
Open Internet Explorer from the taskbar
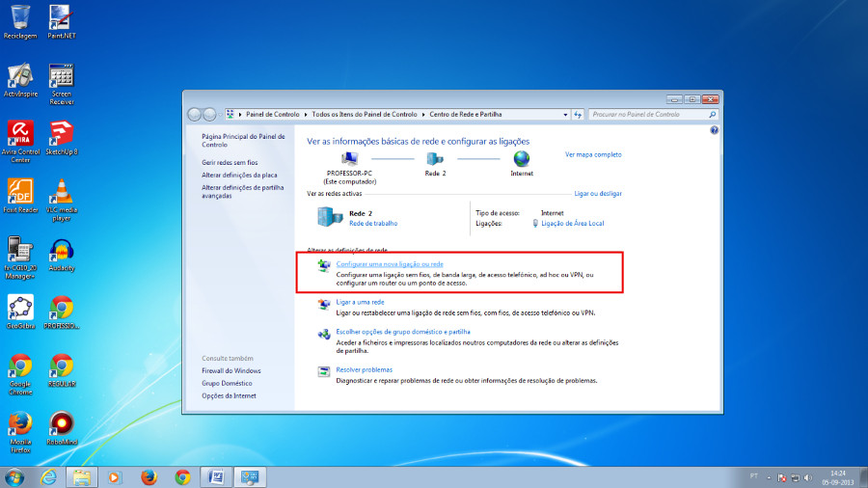point(49,477)
